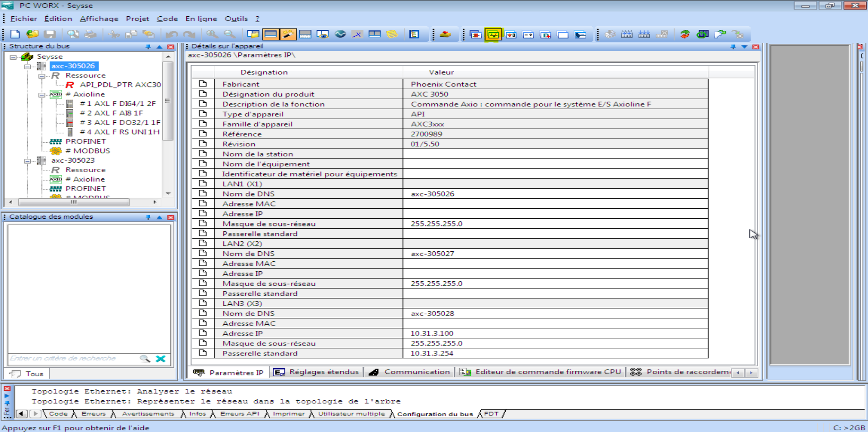Screen dimensions: 868x432
Task: Select PROFINET under axc-305026
Action: pos(85,141)
